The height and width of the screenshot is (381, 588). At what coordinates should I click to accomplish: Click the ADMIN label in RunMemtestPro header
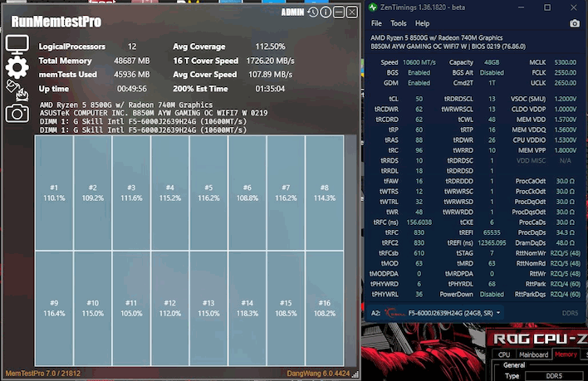(x=292, y=12)
